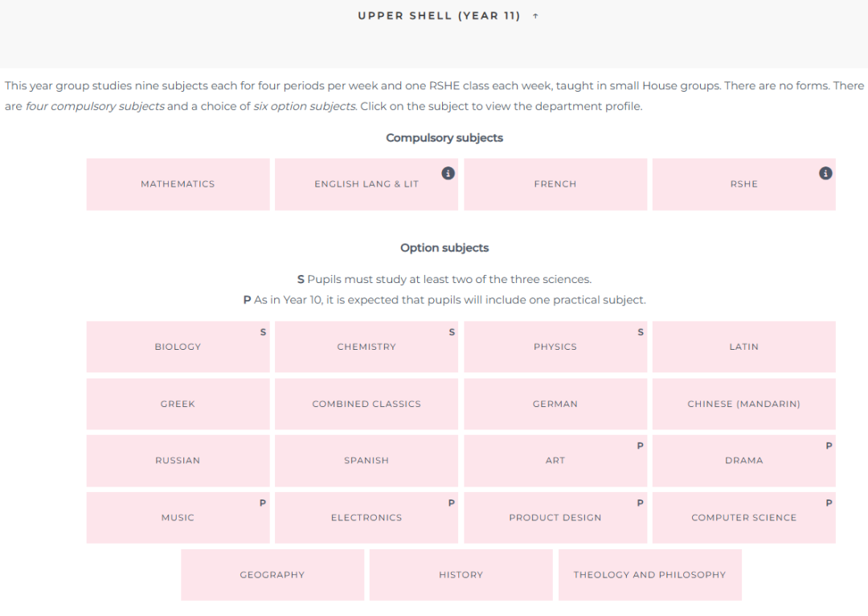Viewport: 868px width, 616px height.
Task: Open the Chemistry department profile
Action: pos(366,347)
